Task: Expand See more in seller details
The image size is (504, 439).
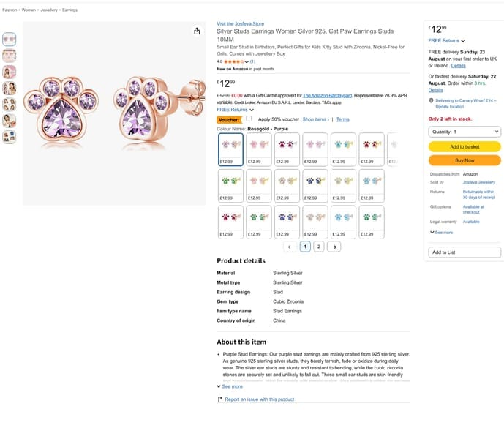Action: click(441, 232)
